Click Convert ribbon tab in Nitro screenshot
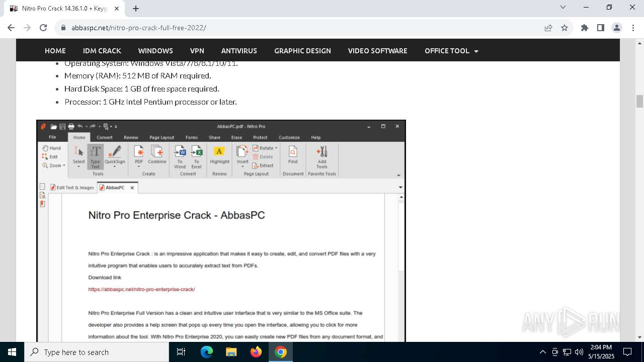This screenshot has width=644, height=362. click(x=105, y=137)
